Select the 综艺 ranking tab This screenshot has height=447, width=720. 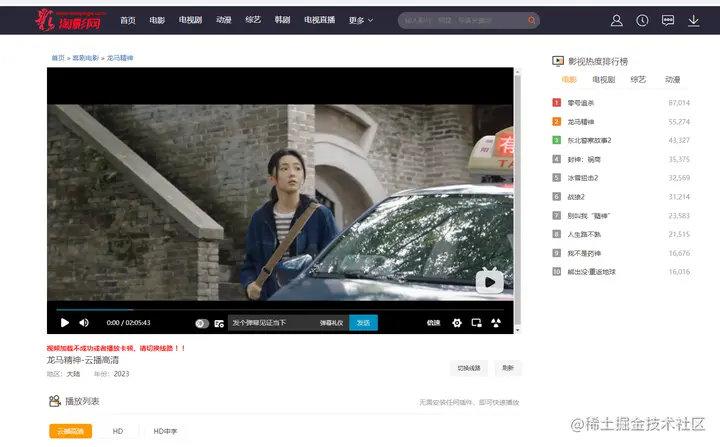point(638,79)
